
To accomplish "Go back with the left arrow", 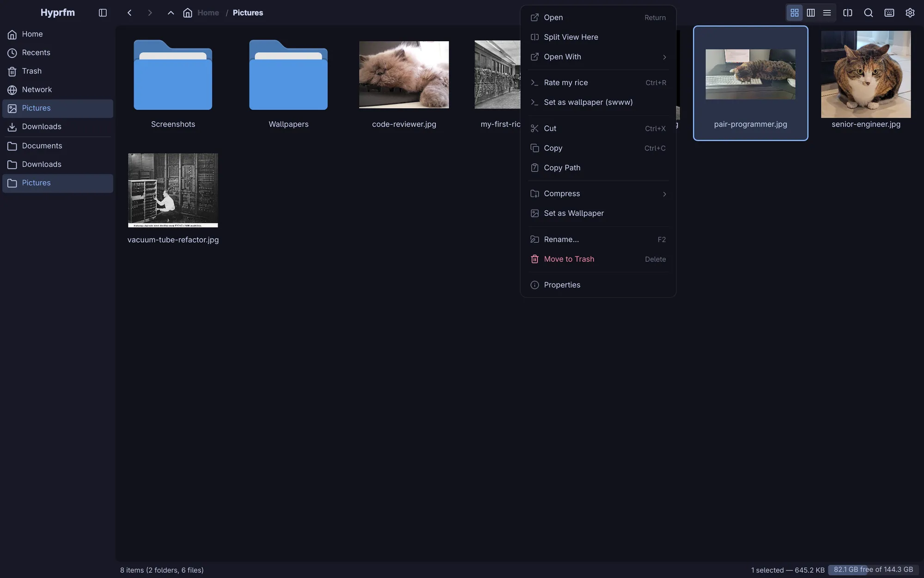I will pyautogui.click(x=129, y=13).
